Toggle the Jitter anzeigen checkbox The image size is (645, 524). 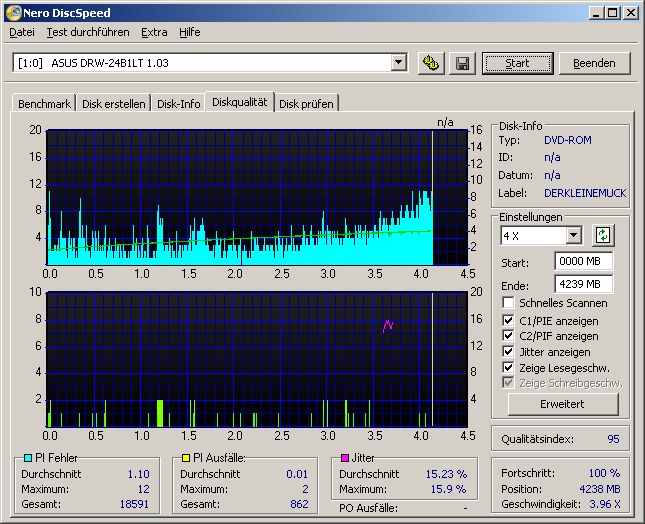pyautogui.click(x=508, y=352)
